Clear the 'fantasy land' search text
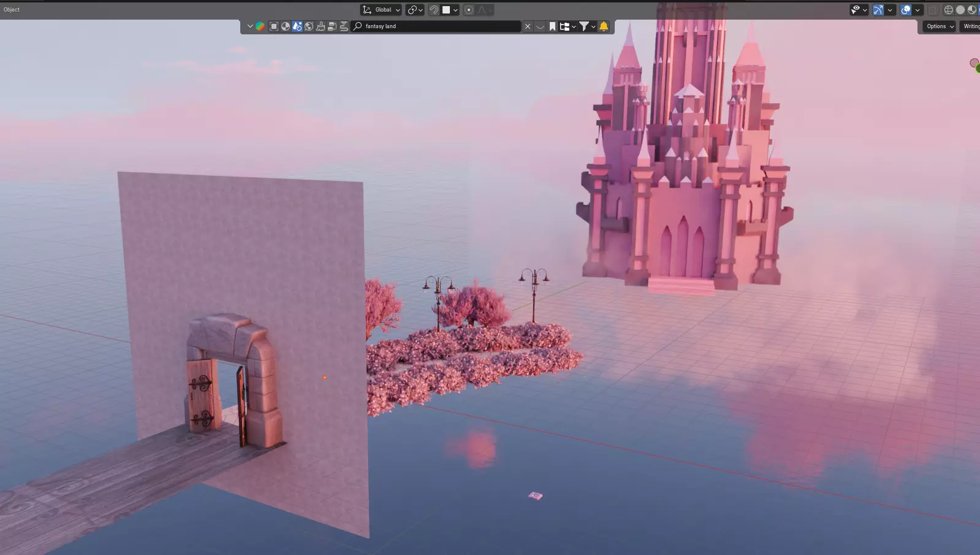The image size is (980, 555). pos(528,26)
